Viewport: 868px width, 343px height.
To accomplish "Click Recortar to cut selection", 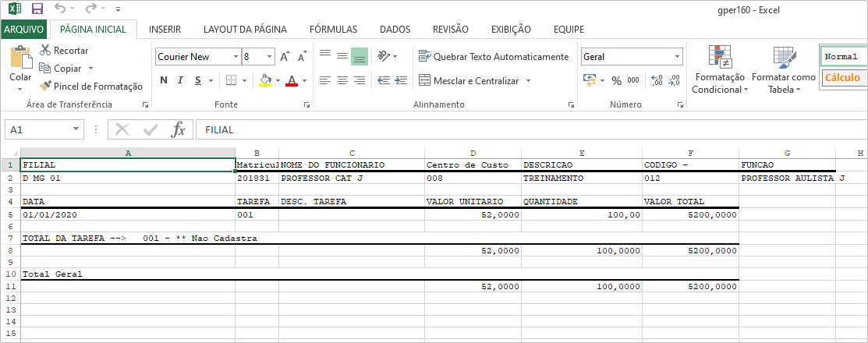I will [x=64, y=51].
